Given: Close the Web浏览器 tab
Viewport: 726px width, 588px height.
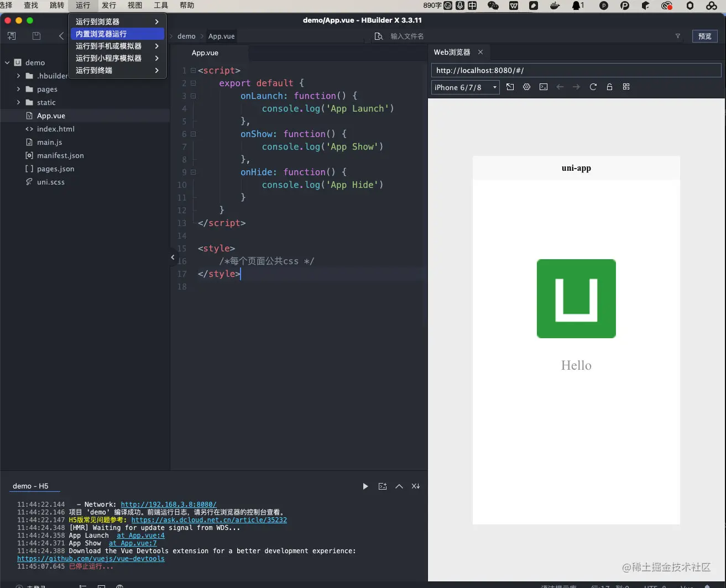Looking at the screenshot, I should [480, 52].
